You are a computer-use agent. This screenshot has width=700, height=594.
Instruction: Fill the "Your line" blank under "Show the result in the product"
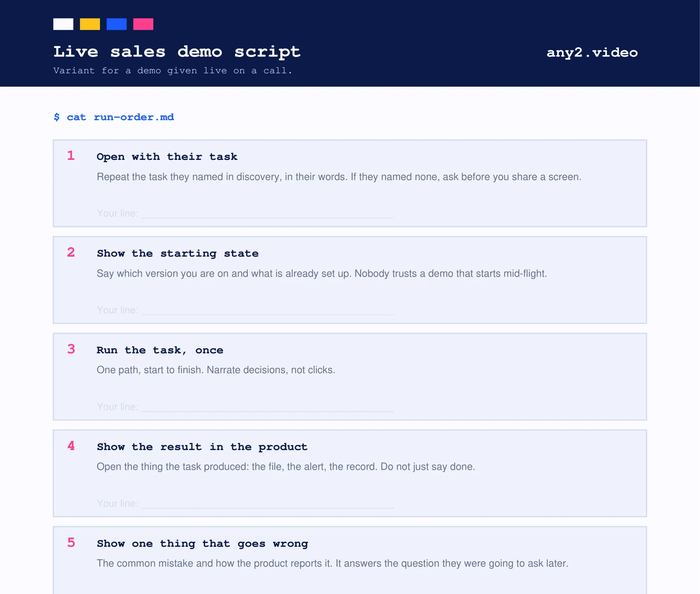[x=267, y=503]
